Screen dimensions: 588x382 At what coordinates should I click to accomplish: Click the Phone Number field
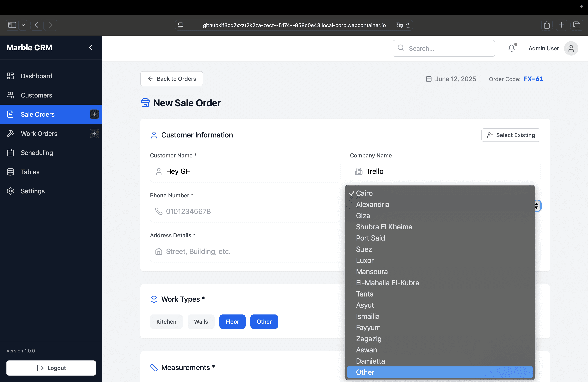click(245, 211)
